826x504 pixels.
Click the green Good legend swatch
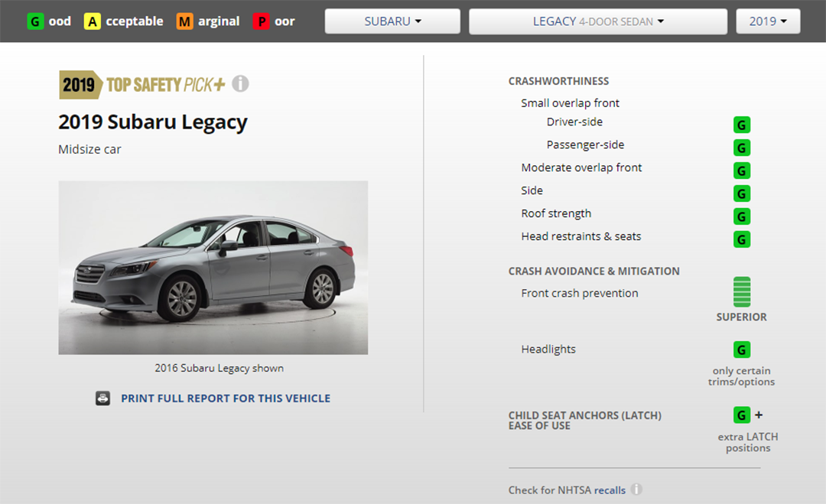tap(35, 21)
